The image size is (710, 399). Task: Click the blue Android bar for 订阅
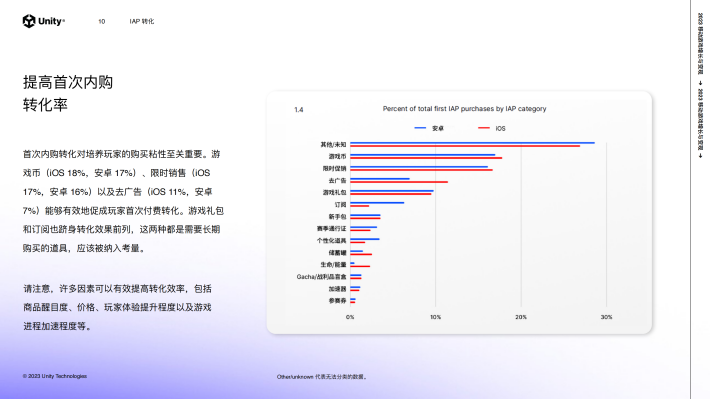(377, 203)
